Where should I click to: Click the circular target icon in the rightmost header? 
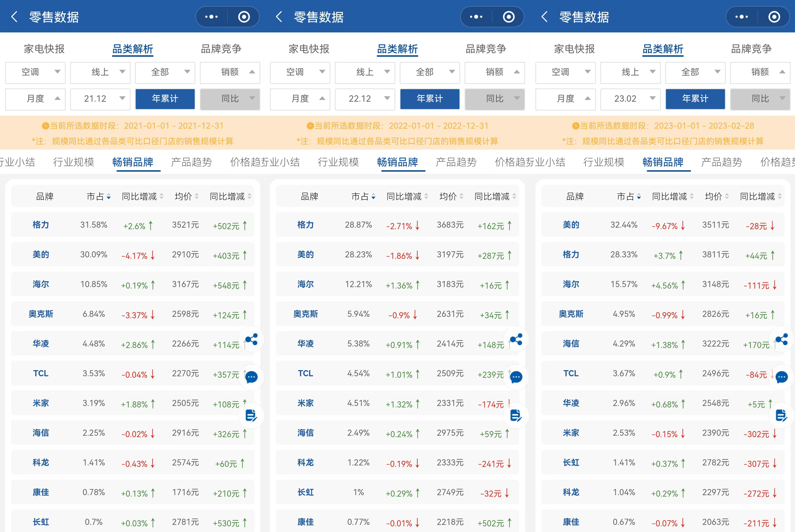tap(774, 17)
